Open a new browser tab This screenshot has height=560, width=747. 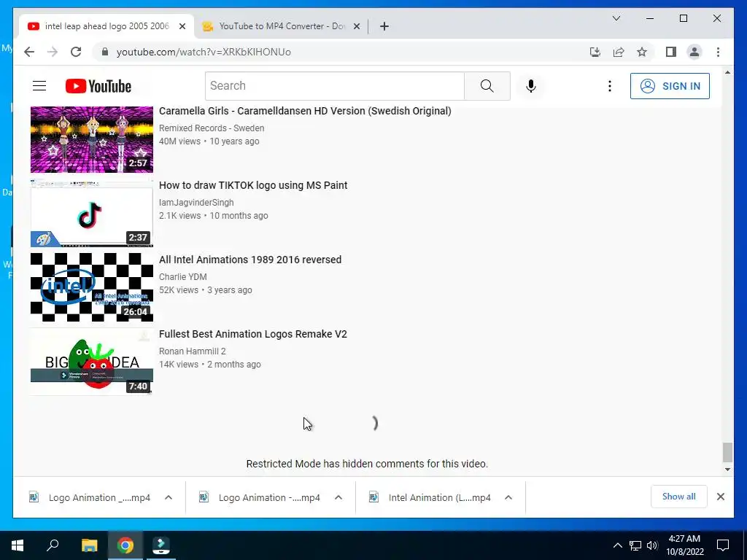point(384,26)
